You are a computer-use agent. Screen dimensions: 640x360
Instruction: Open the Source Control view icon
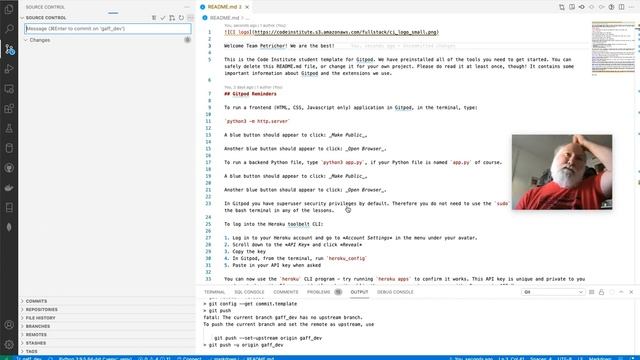pos(9,49)
